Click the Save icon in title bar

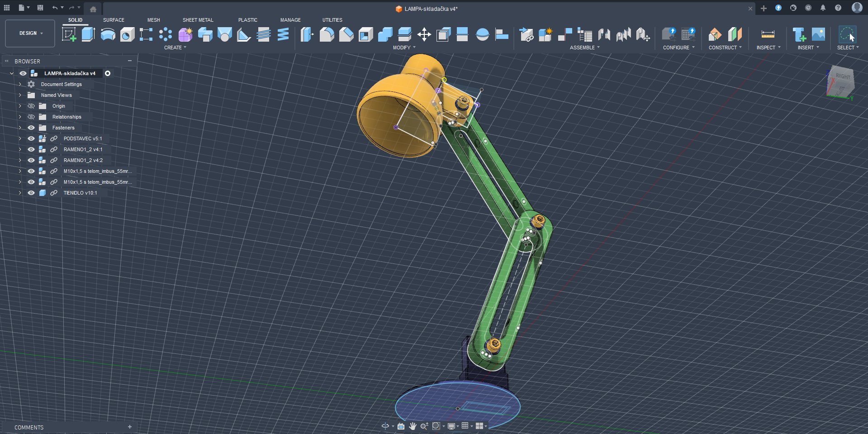coord(40,8)
